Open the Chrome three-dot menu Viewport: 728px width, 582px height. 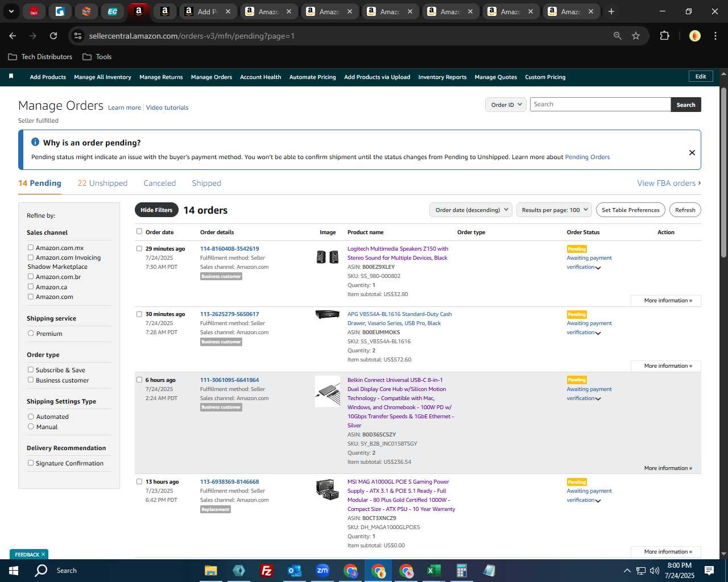tap(715, 36)
